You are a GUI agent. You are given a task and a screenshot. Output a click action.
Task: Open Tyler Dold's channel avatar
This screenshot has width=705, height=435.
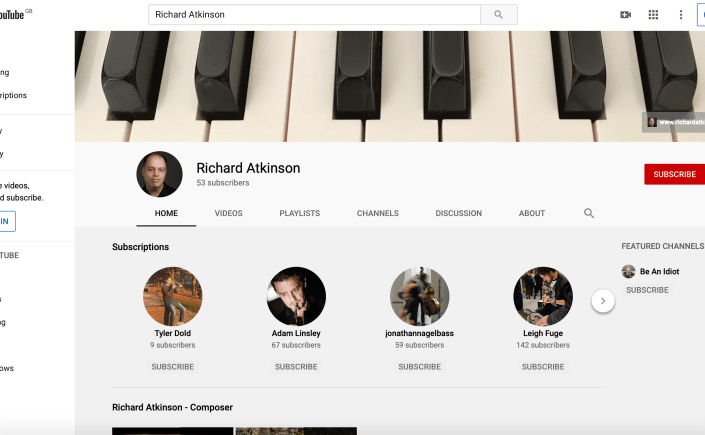click(x=173, y=296)
